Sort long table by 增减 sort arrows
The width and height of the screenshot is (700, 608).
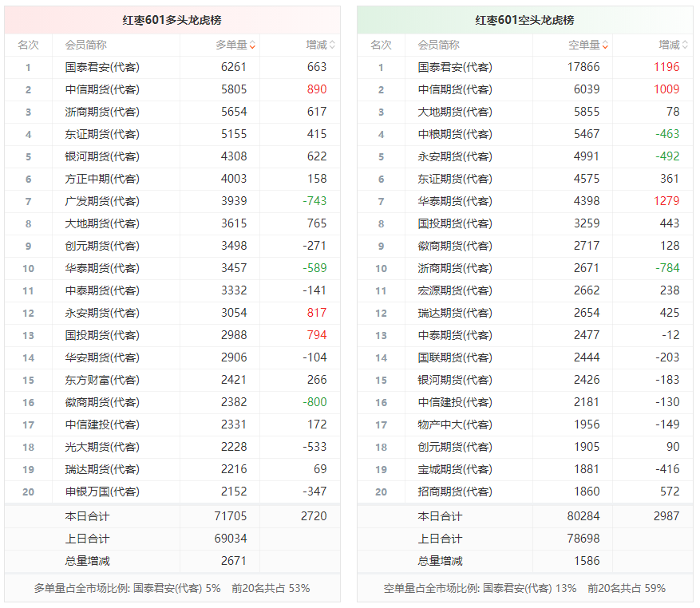[x=332, y=45]
